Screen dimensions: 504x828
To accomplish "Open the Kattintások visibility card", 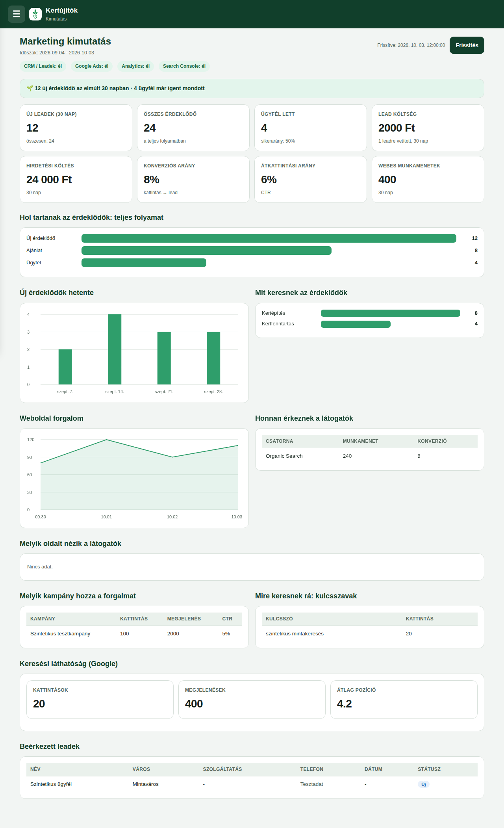I will [x=100, y=700].
